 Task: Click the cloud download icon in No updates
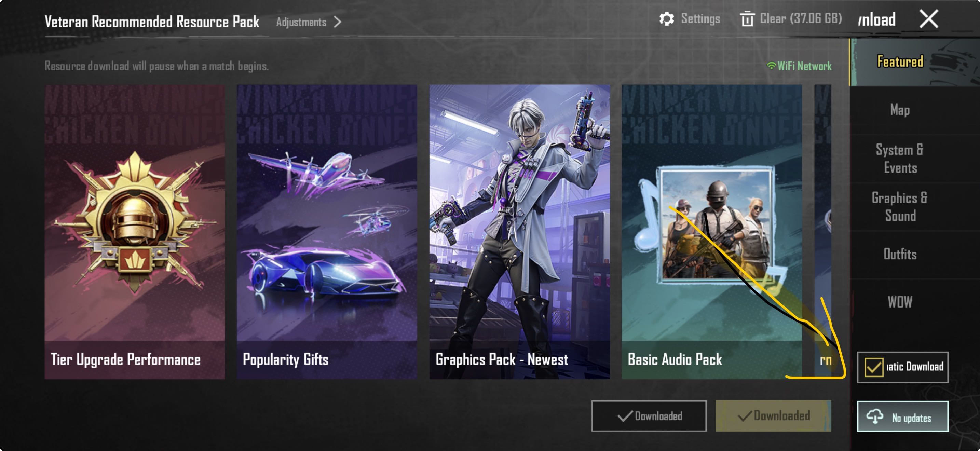pyautogui.click(x=875, y=416)
